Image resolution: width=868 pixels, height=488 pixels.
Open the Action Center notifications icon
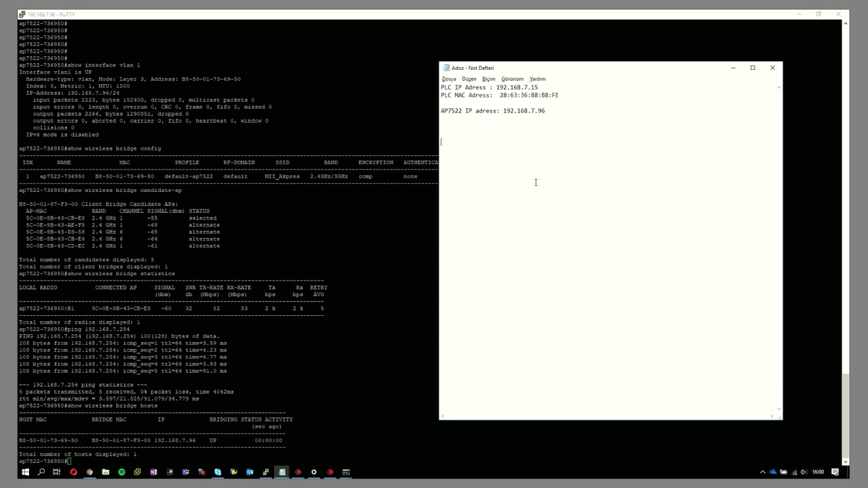point(835,472)
